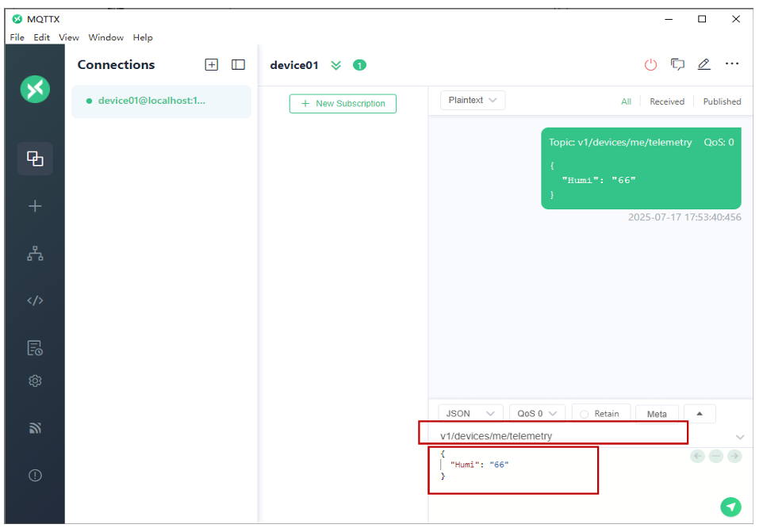This screenshot has height=532, width=763.
Task: Open the File menu
Action: (17, 37)
